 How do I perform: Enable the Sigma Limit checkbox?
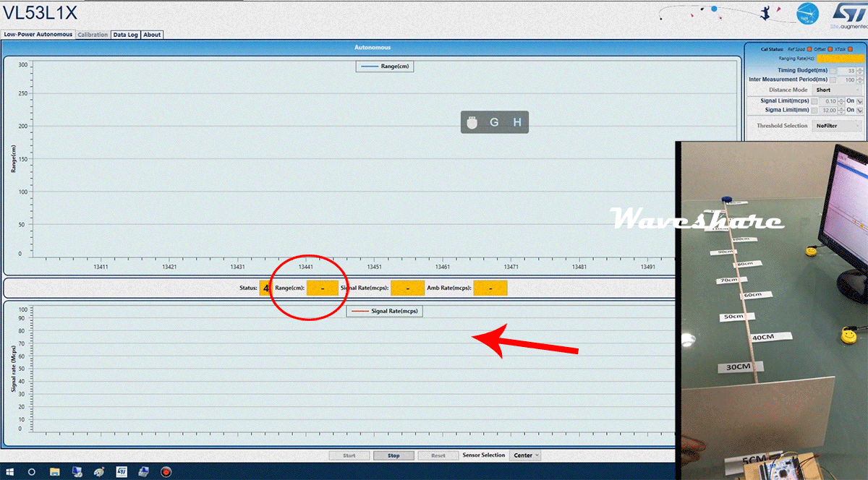(x=814, y=110)
